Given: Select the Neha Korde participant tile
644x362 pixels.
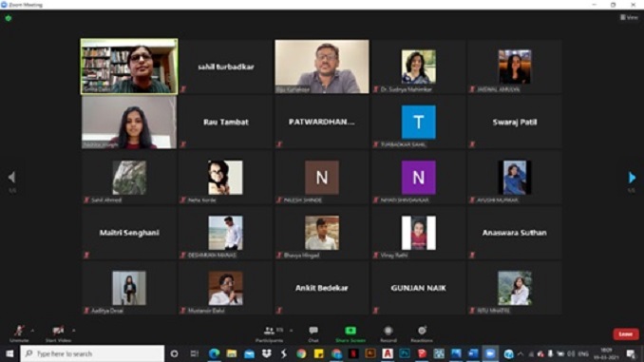Looking at the screenshot, I should (225, 178).
